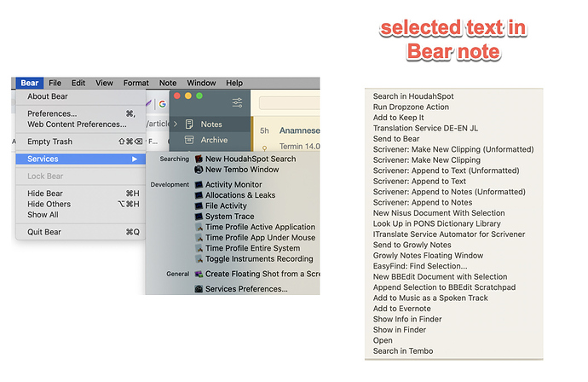Click the Bear sidebar filter sliders icon
Viewport: 588px width, 382px height.
[237, 102]
